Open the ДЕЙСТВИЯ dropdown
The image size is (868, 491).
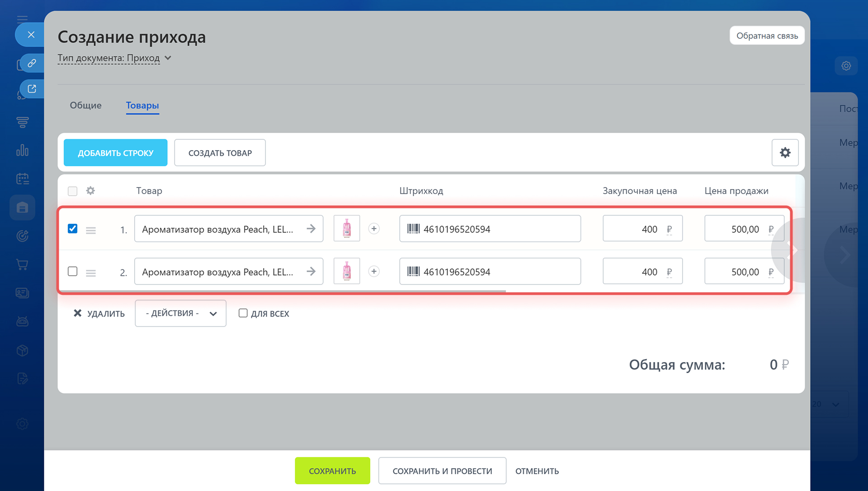(x=180, y=313)
